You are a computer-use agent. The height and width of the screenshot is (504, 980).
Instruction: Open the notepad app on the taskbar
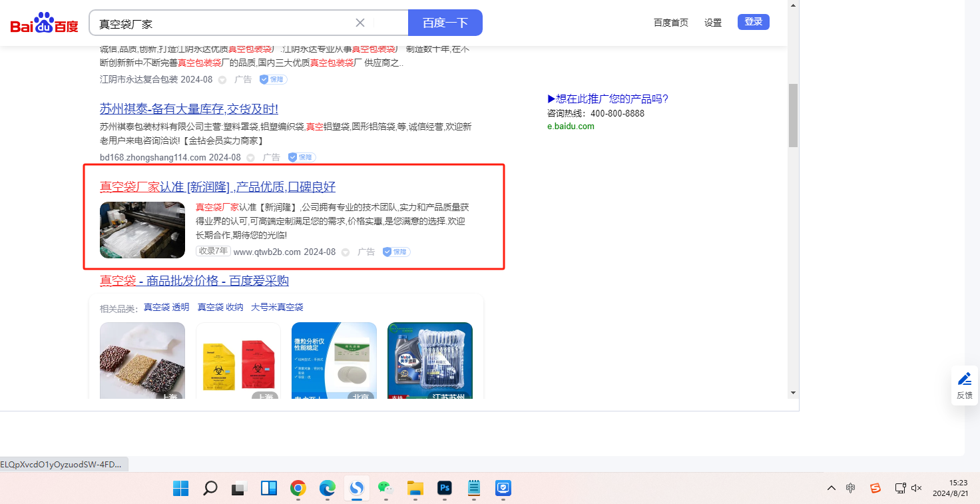(473, 488)
